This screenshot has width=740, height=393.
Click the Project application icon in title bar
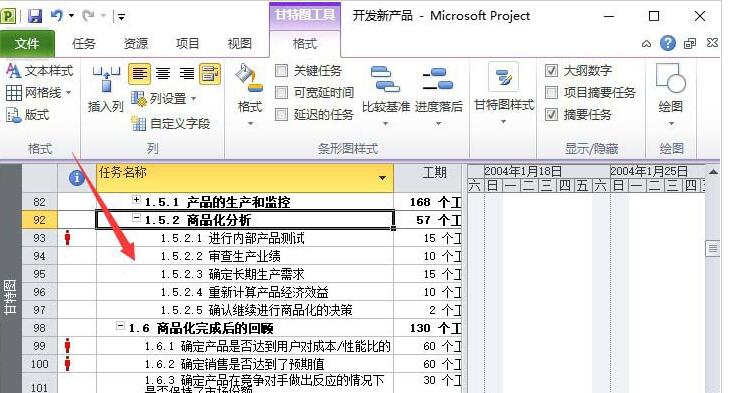[x=8, y=16]
